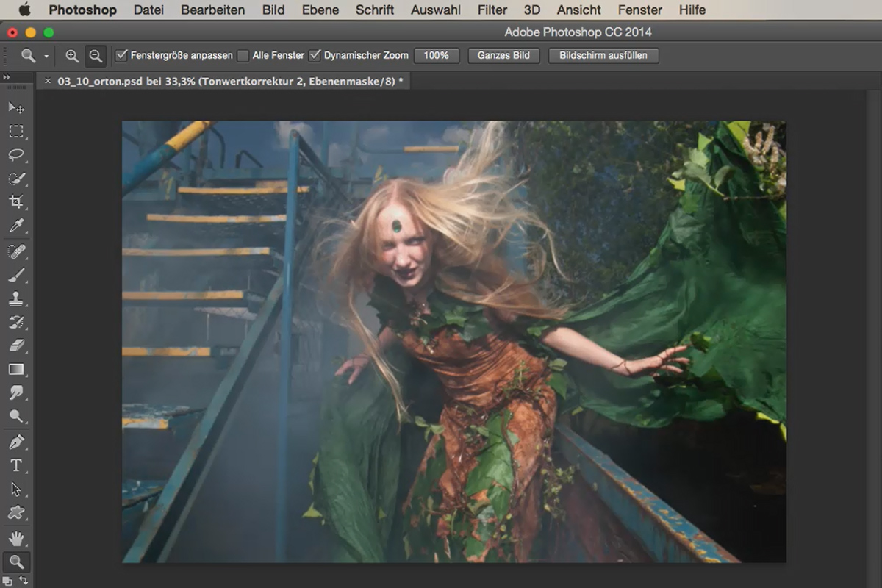Open the Filter menu
This screenshot has width=882, height=588.
pos(492,10)
